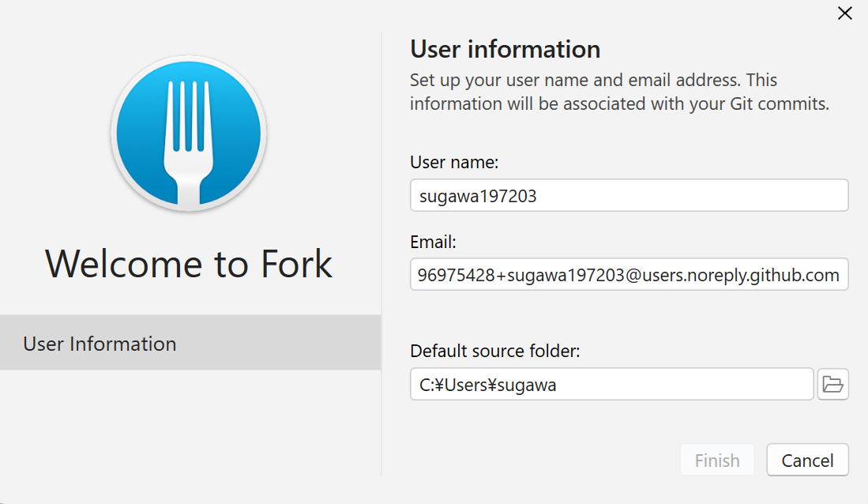This screenshot has height=504, width=868.
Task: Place cursor in the sugawa197203 username field
Action: (x=629, y=194)
